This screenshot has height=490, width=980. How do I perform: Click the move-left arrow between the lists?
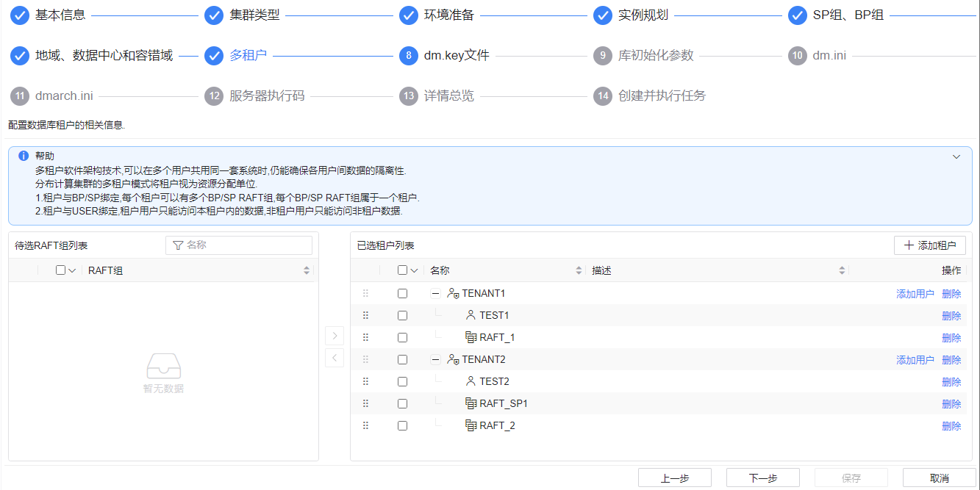pyautogui.click(x=335, y=358)
